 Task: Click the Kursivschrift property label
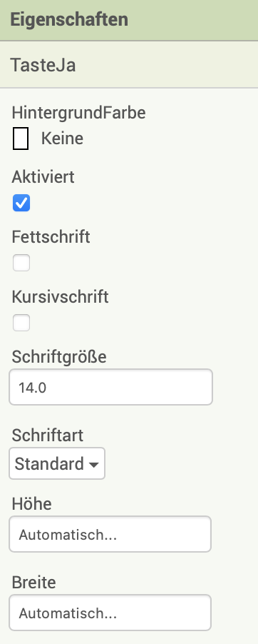61,297
